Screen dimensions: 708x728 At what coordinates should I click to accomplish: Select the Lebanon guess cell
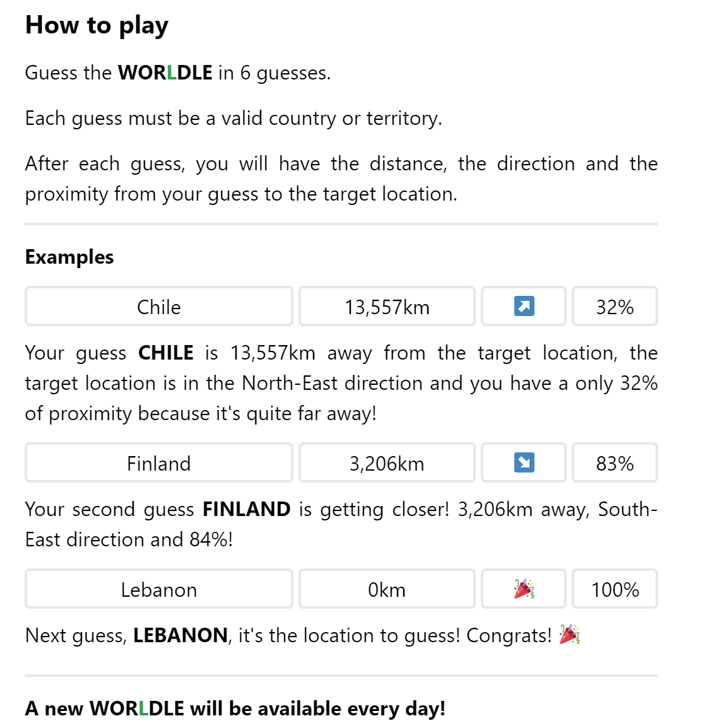pos(159,589)
